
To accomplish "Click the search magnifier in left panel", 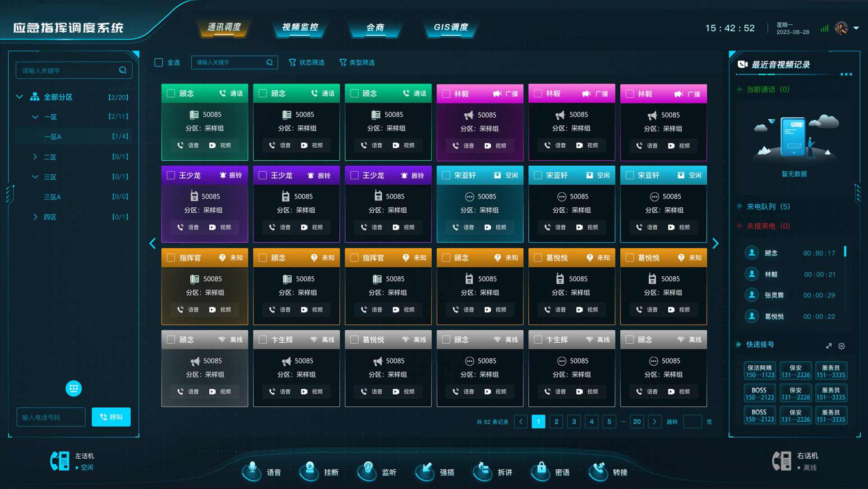I will 123,70.
